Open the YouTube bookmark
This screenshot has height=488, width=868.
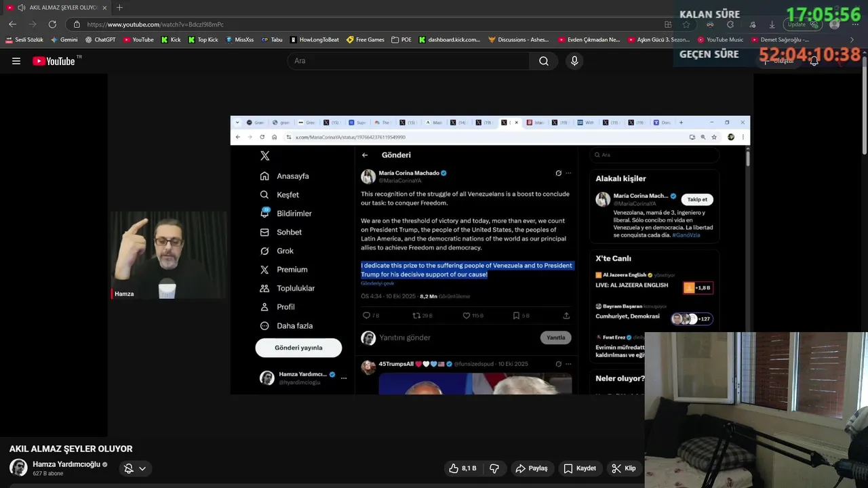138,40
